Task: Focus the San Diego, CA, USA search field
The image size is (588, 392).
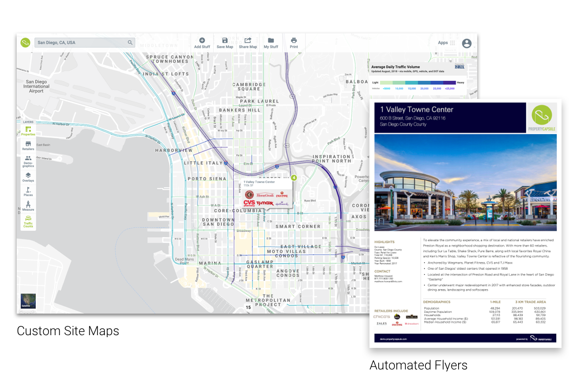Action: (85, 43)
